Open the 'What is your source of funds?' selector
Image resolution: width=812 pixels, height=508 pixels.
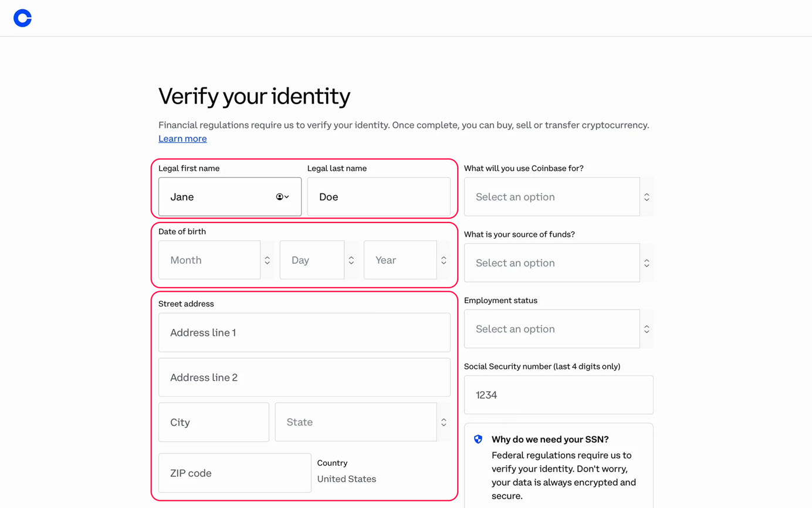coord(552,263)
